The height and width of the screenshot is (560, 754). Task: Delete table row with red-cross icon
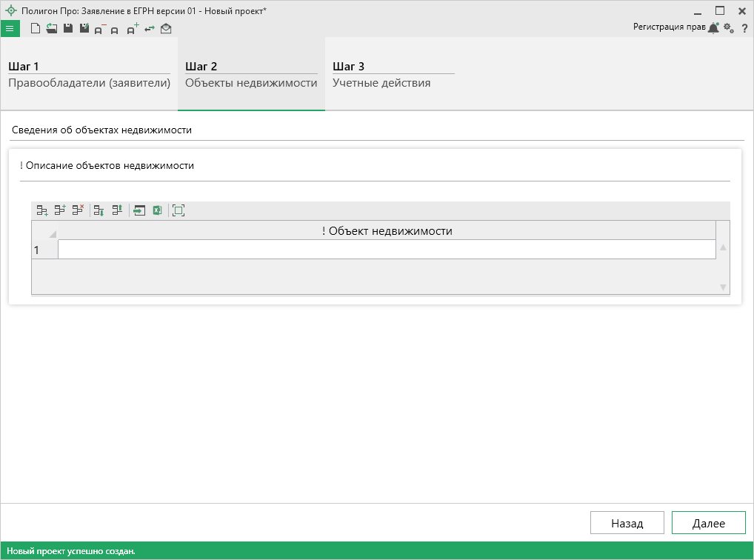point(78,210)
